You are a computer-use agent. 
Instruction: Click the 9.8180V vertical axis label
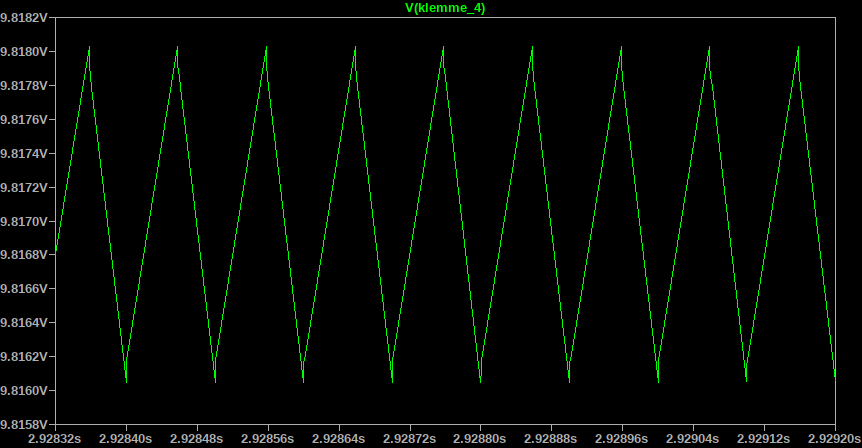coord(24,52)
